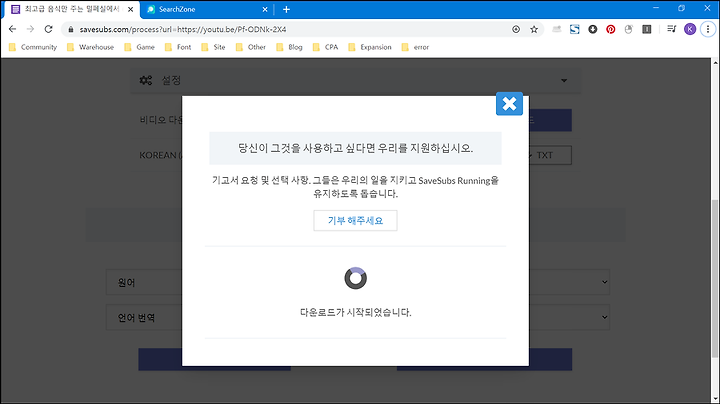The image size is (720, 404).
Task: Click the install/add circle icon in address bar
Action: tap(516, 29)
